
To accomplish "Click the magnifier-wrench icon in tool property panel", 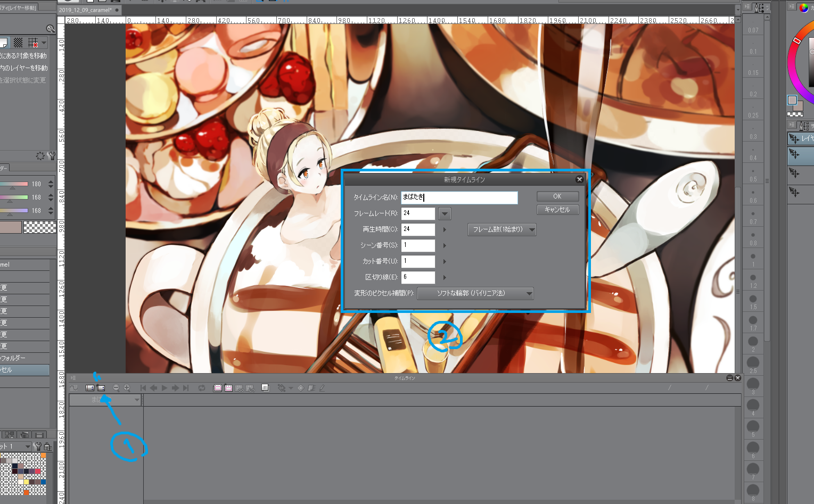I will click(51, 29).
